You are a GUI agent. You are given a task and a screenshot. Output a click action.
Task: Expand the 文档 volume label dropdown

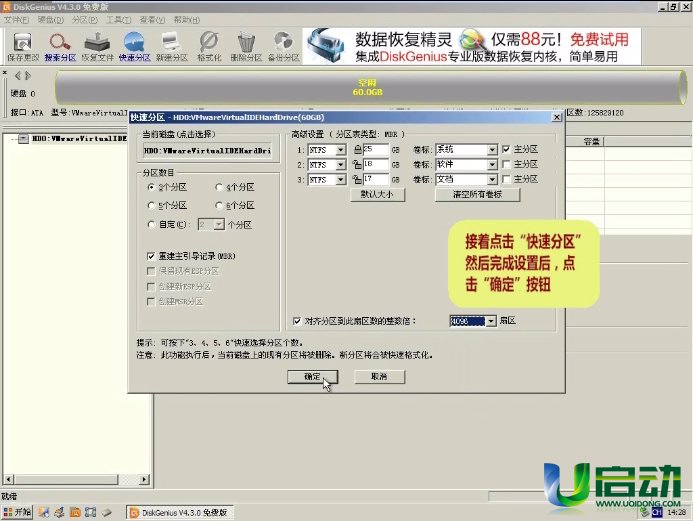(492, 179)
